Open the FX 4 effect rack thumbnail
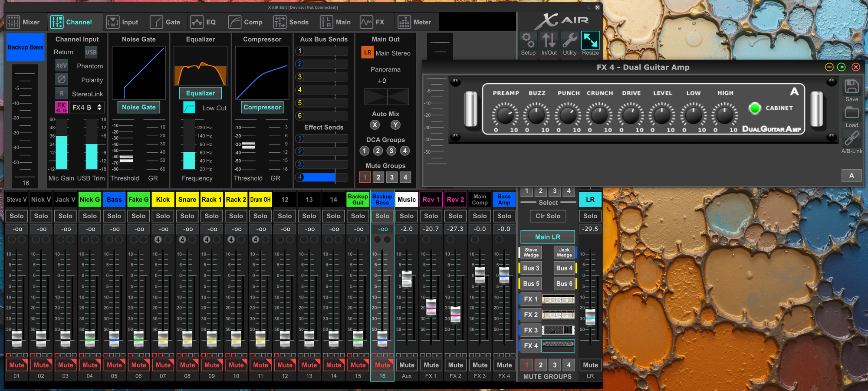 point(558,345)
